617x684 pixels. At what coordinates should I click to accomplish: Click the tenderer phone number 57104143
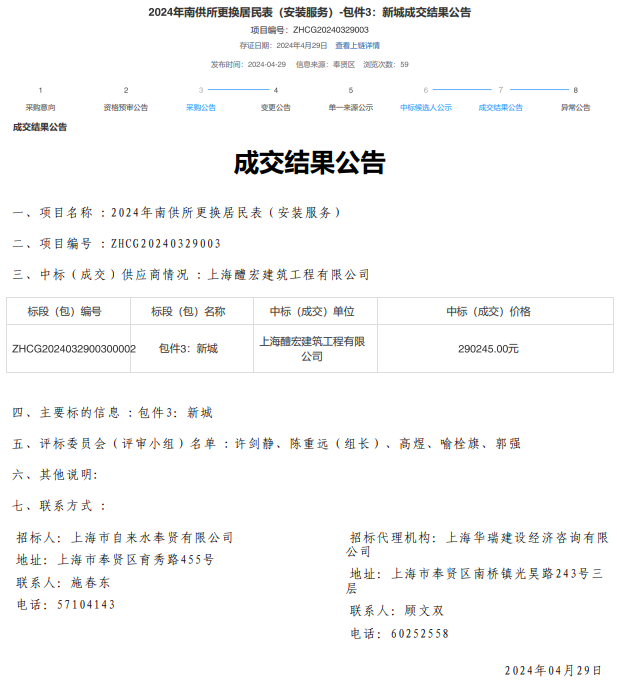click(86, 604)
